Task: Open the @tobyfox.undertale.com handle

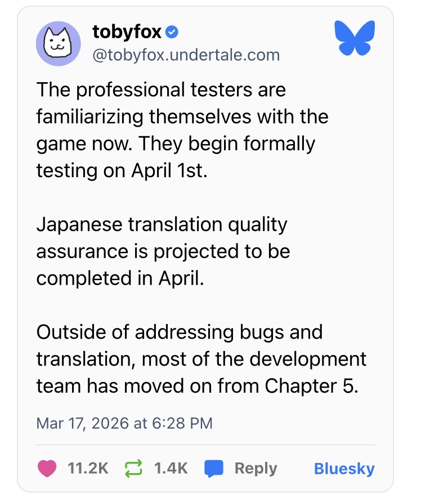Action: click(x=186, y=55)
